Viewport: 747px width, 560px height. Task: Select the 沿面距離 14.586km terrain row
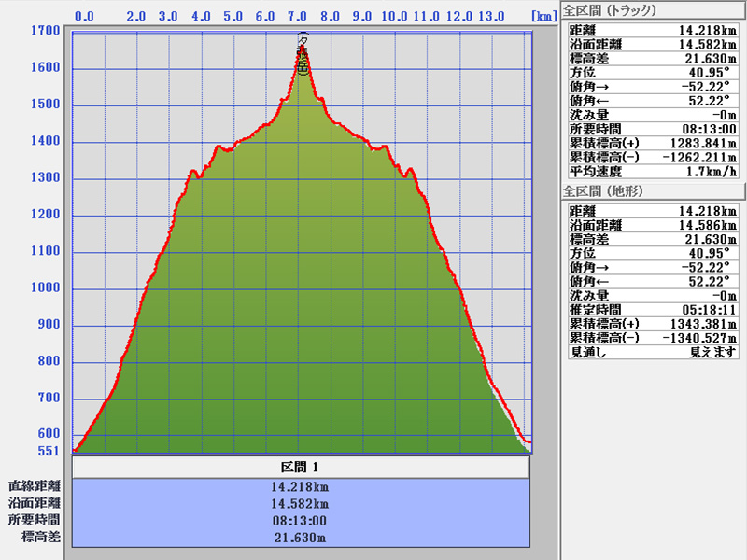(653, 225)
